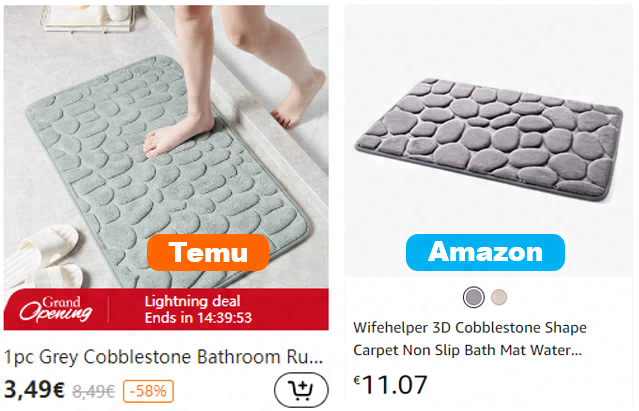This screenshot has width=639, height=411.
Task: Click the Ends in 14:39:53 timer text
Action: coord(198,318)
